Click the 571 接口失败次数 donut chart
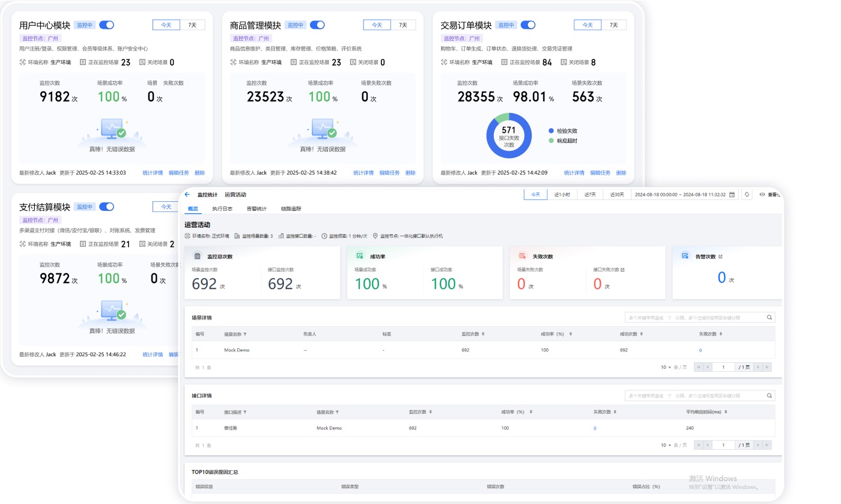Image resolution: width=841 pixels, height=504 pixels. [509, 135]
